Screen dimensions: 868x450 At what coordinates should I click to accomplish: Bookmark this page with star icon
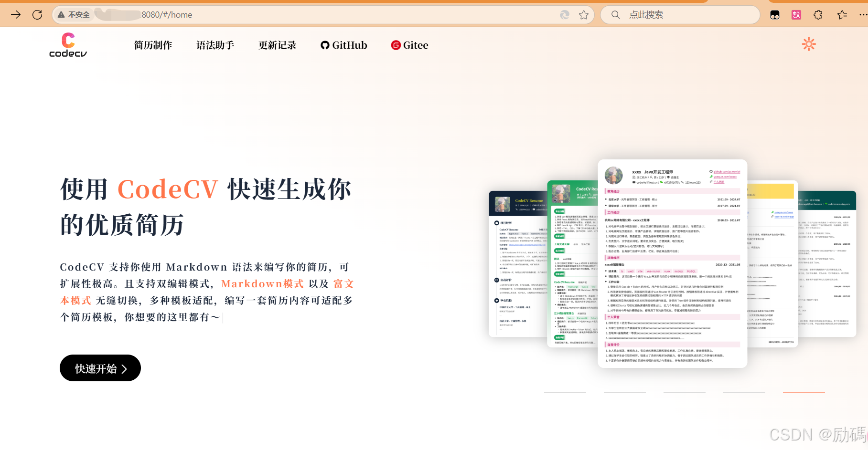point(583,15)
